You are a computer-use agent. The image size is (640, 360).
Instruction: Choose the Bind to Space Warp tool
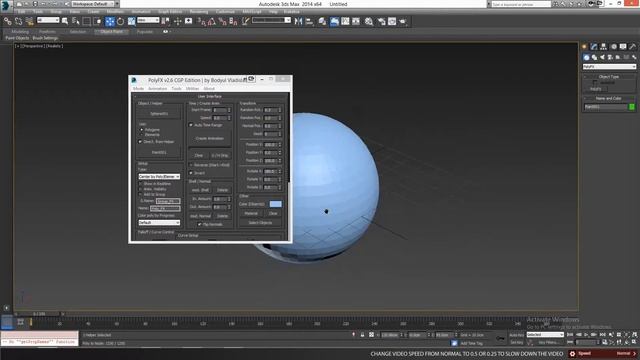[x=29, y=21]
